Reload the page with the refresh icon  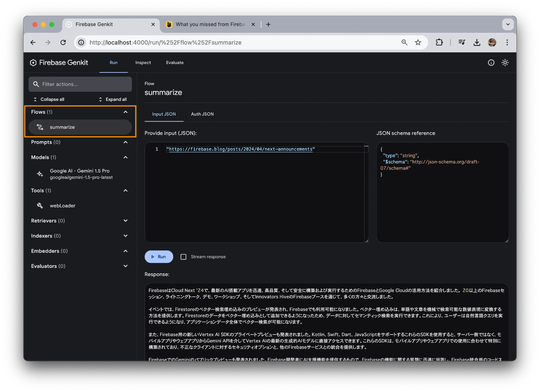(x=63, y=42)
